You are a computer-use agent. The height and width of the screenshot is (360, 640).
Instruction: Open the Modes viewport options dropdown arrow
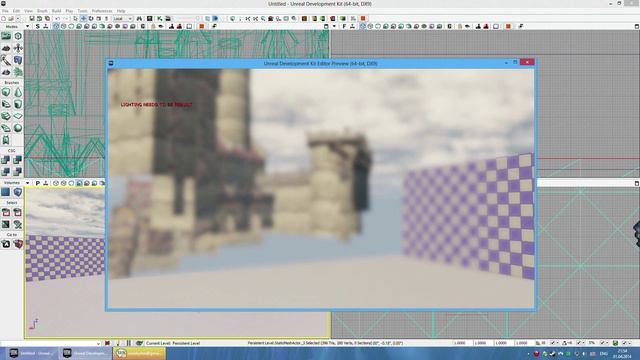pos(27,27)
